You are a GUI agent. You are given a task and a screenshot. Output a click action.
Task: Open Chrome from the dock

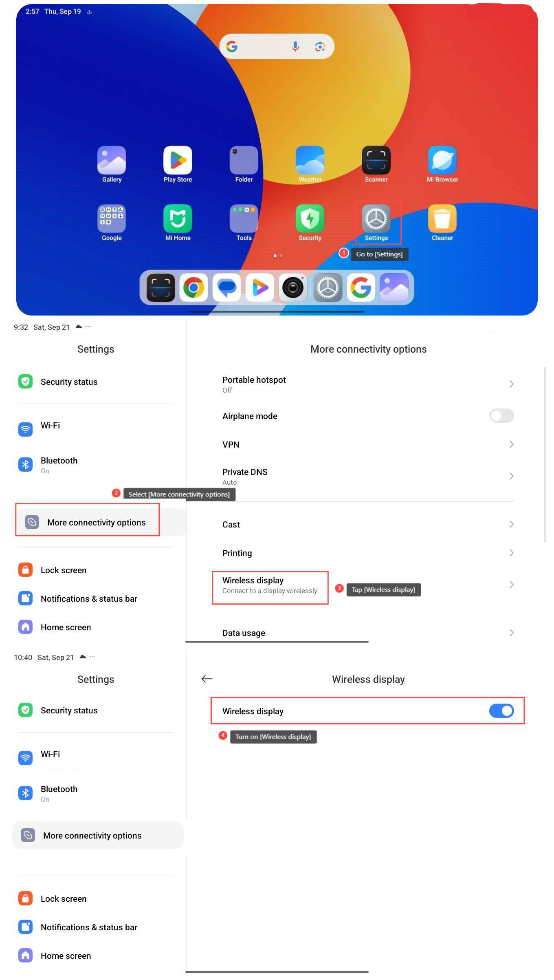click(193, 288)
